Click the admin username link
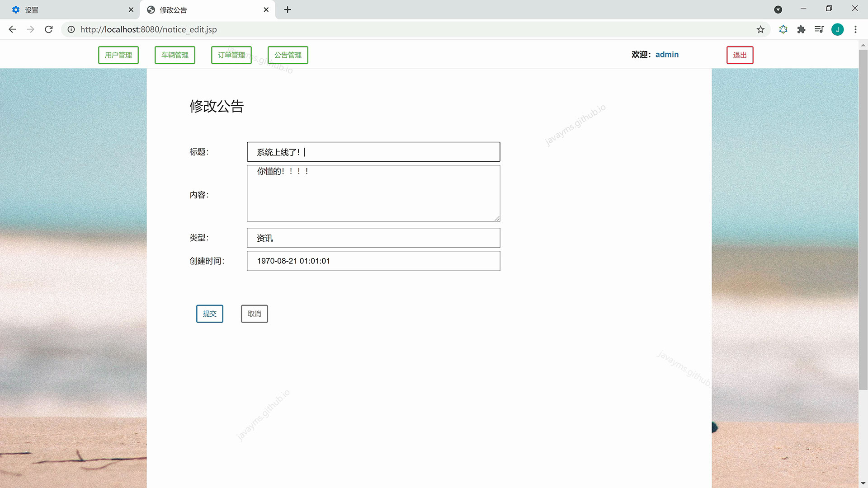 pos(667,55)
